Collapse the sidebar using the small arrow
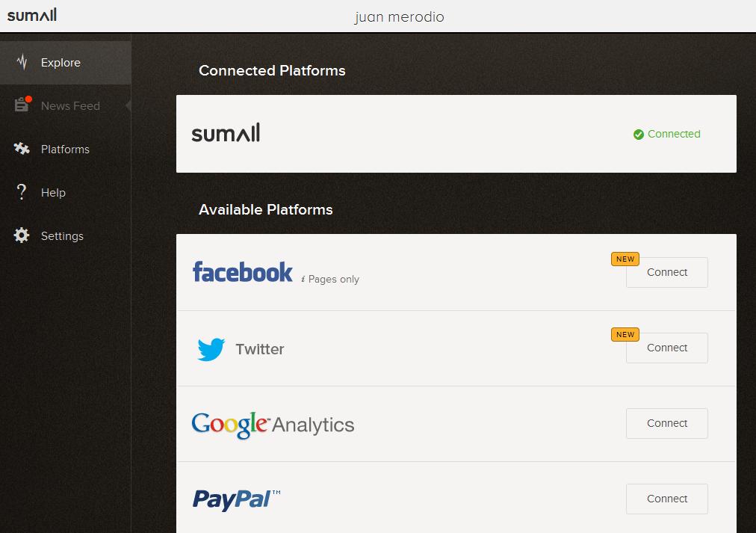 [x=128, y=105]
